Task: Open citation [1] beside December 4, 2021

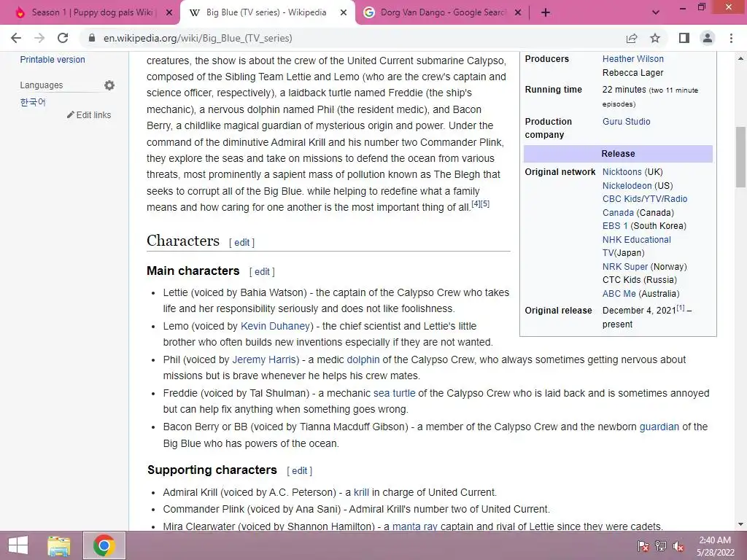Action: pyautogui.click(x=681, y=308)
